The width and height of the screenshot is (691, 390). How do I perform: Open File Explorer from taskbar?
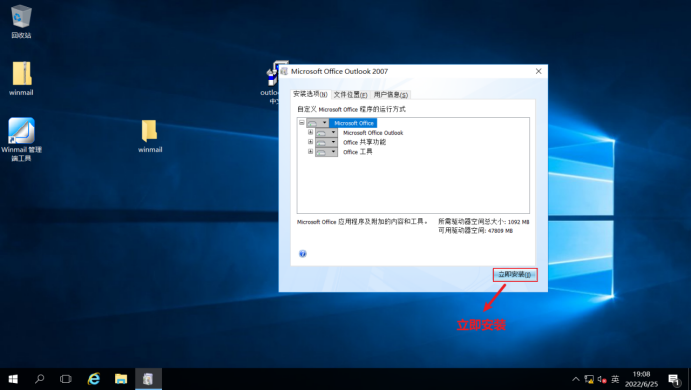pos(121,379)
